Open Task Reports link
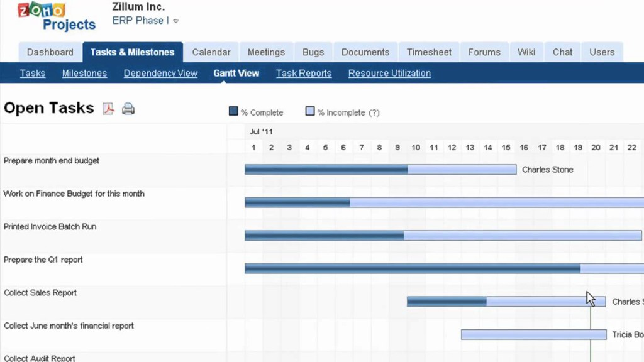Screen dimensions: 644x362 tap(304, 73)
